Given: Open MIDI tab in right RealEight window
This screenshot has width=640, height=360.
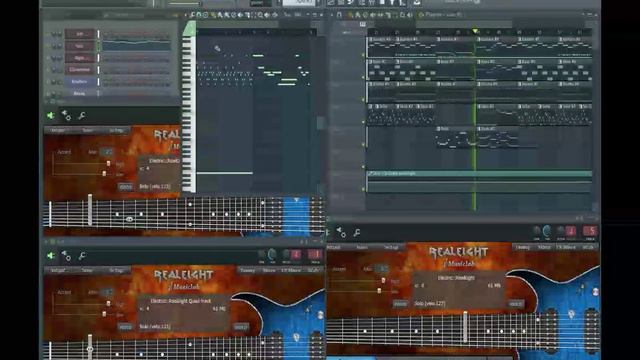Looking at the screenshot, I should coord(588,247).
